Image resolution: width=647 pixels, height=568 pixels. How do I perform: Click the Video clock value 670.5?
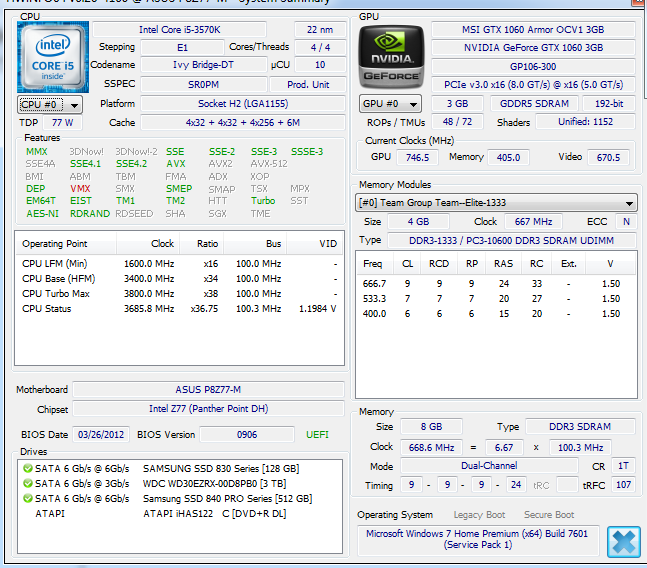(x=608, y=158)
